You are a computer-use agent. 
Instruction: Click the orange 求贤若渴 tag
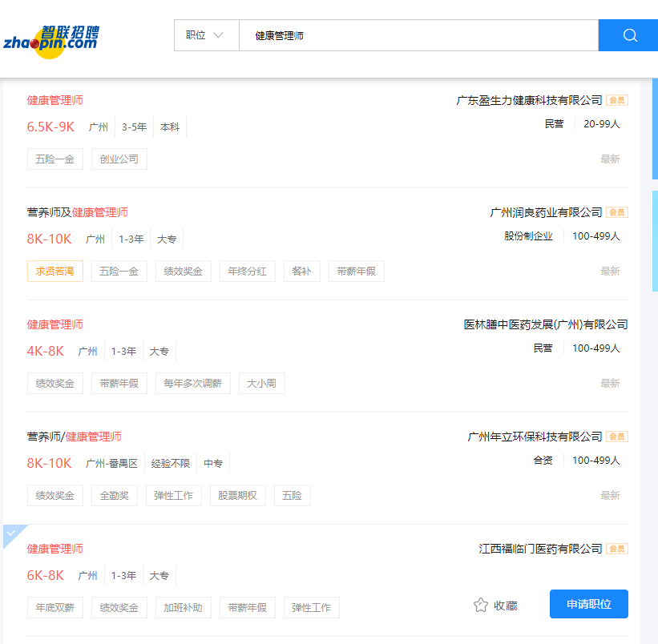55,272
